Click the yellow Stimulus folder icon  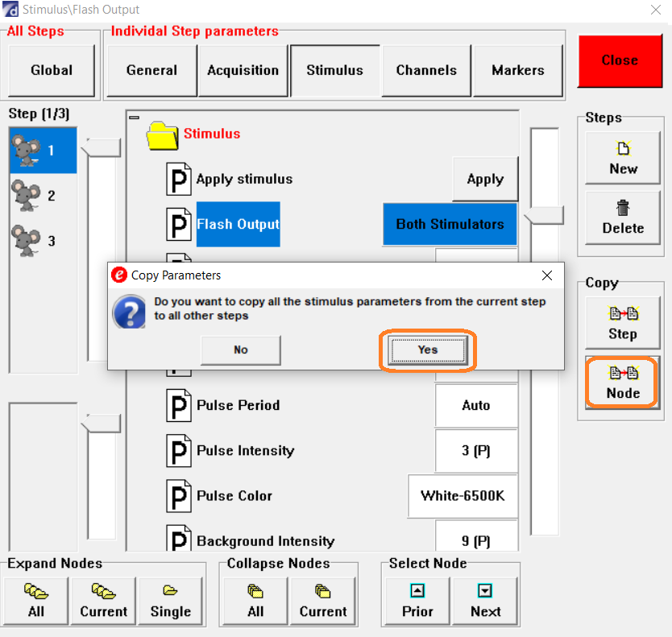(163, 136)
